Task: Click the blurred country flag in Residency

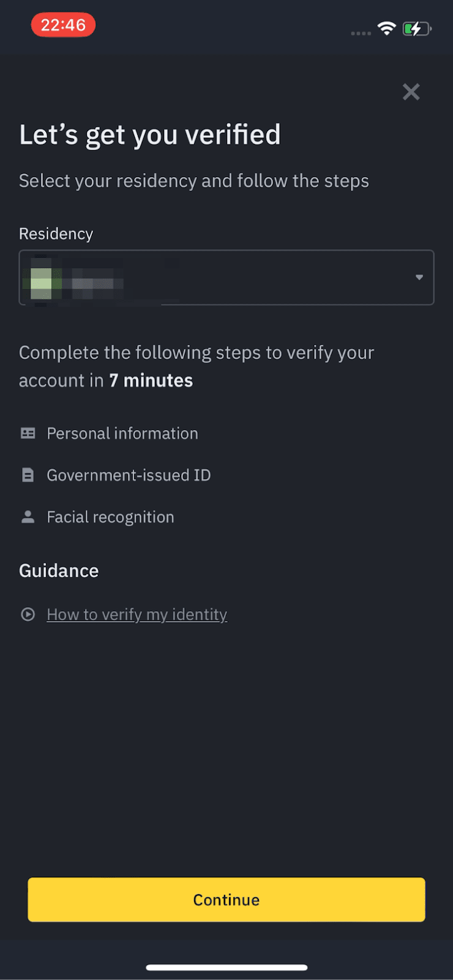Action: (x=42, y=279)
